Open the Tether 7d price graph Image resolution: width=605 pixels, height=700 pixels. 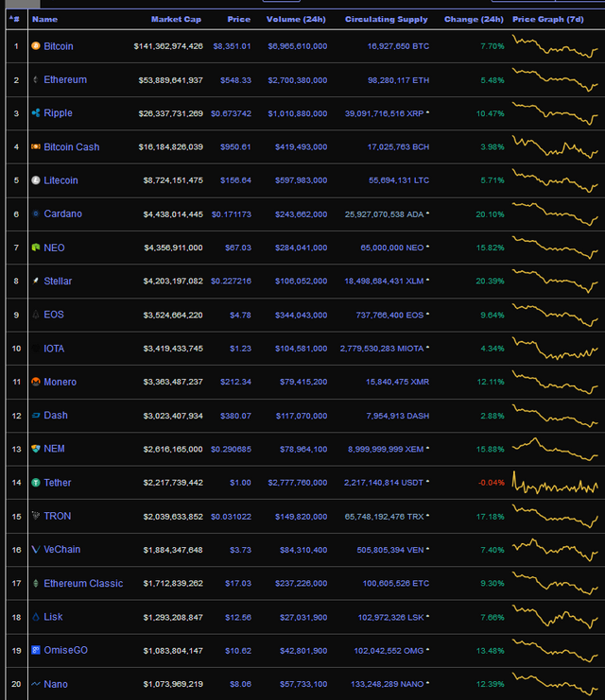[555, 483]
